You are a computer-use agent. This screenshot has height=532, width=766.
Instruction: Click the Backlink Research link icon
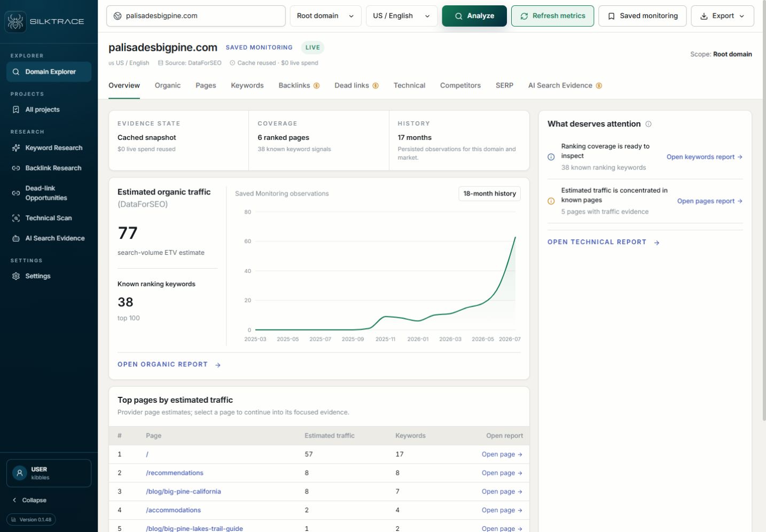click(x=16, y=168)
